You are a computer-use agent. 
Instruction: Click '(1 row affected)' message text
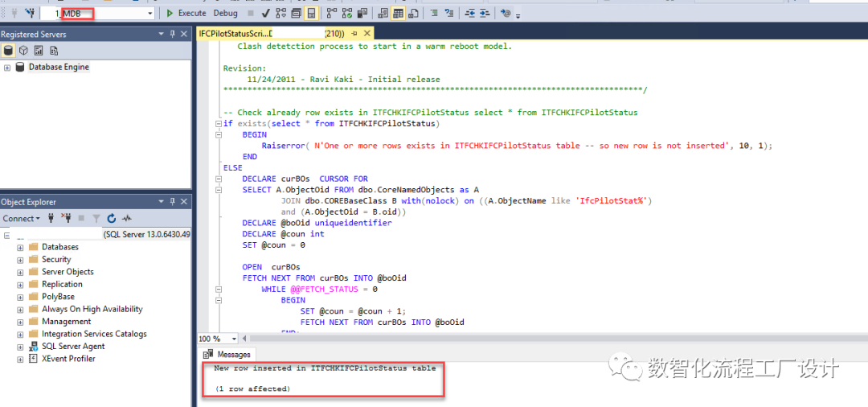252,388
